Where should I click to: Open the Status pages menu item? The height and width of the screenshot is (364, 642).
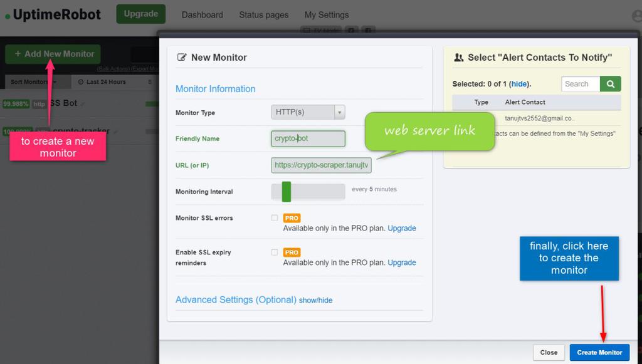[x=264, y=15]
